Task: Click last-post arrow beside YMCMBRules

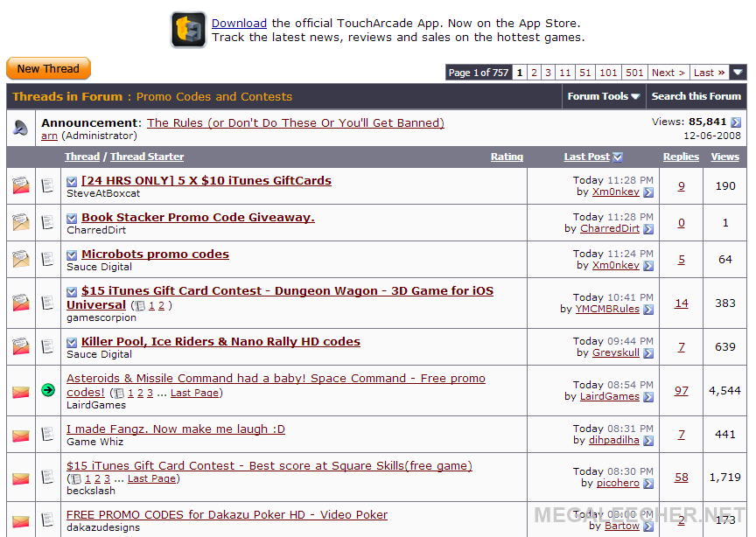Action: pos(648,310)
